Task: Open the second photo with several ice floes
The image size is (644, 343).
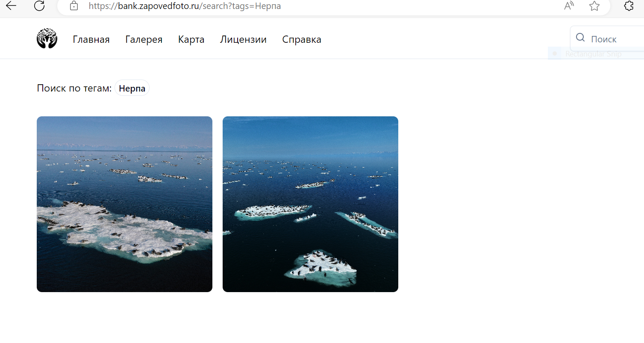Action: point(310,204)
